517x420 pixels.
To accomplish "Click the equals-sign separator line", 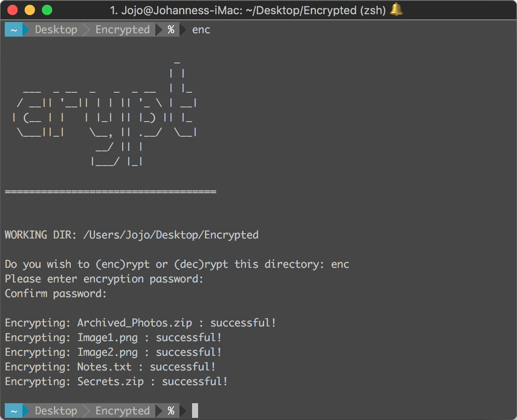I will click(110, 191).
